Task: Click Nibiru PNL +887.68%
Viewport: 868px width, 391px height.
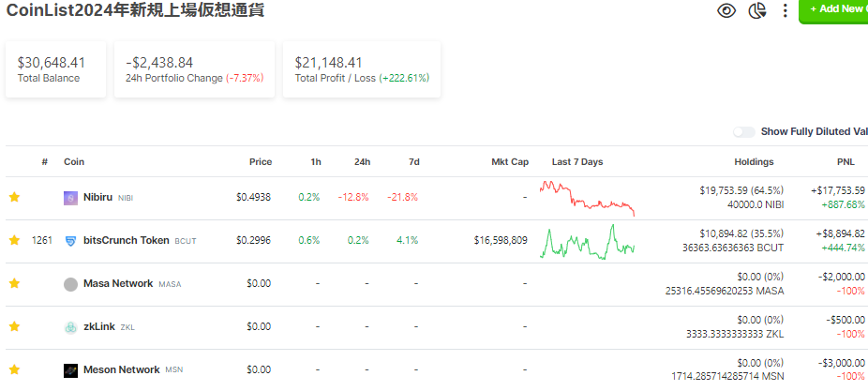Action: click(x=845, y=204)
